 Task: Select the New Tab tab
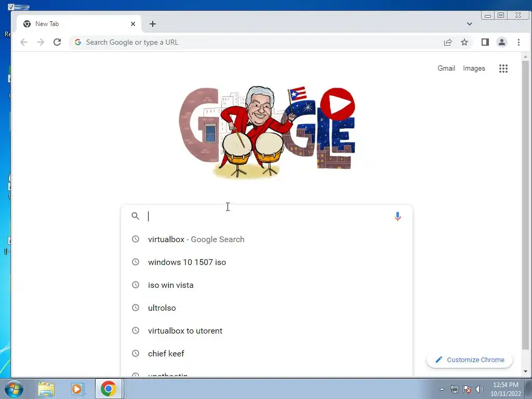pos(78,24)
